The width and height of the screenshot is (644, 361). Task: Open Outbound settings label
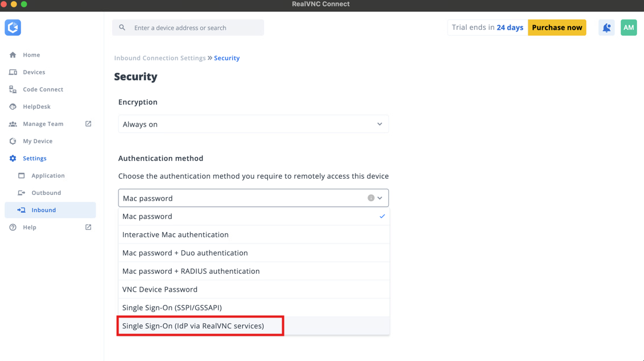click(x=46, y=193)
